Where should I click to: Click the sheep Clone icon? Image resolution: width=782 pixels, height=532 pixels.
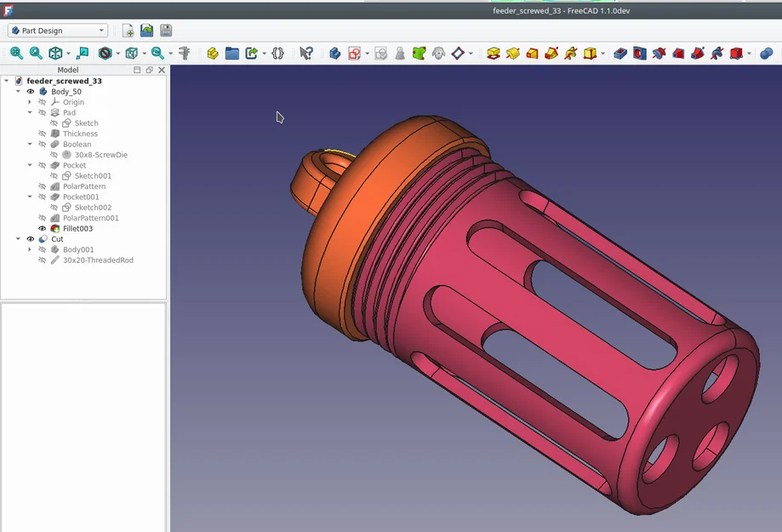pyautogui.click(x=438, y=53)
